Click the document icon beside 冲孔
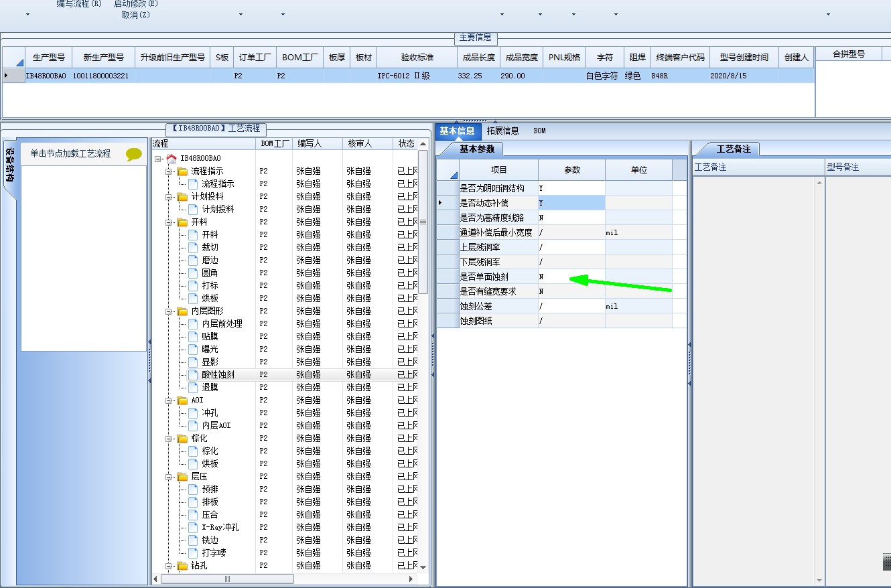The image size is (891, 588). coord(193,413)
